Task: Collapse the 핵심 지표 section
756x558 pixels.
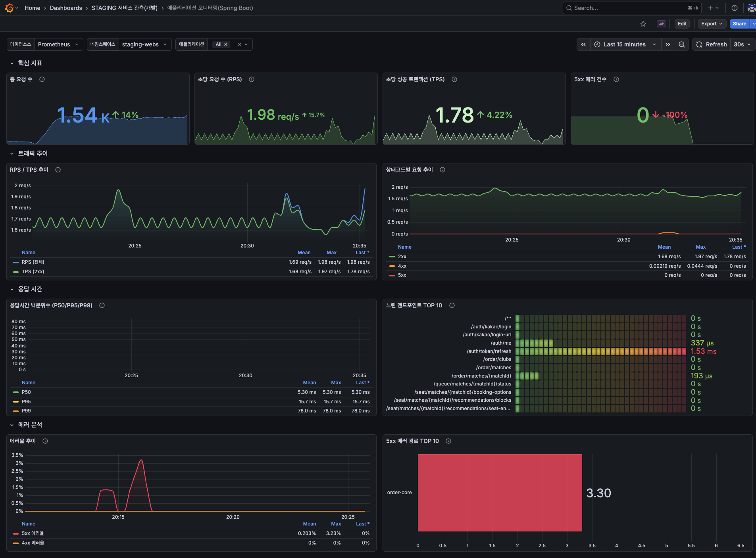Action: click(11, 63)
